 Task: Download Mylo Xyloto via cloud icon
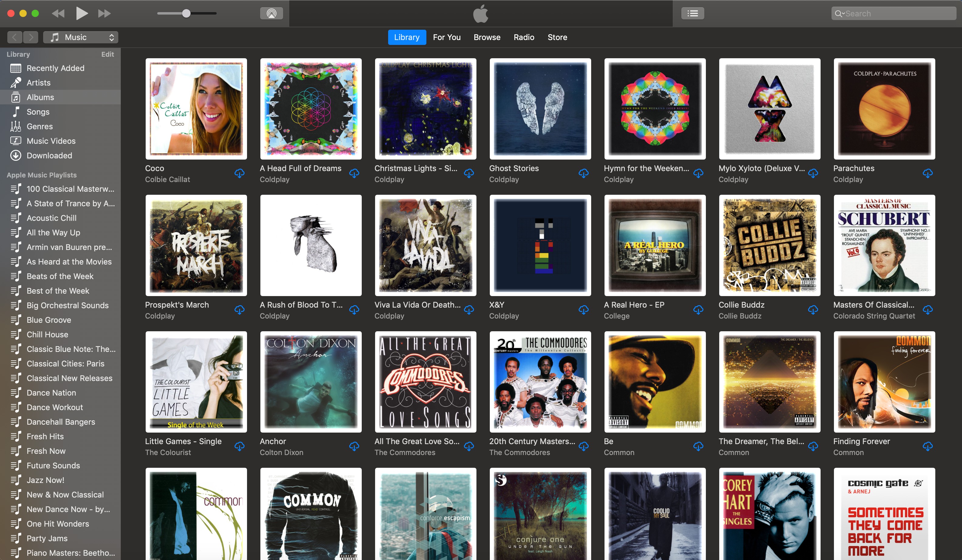pyautogui.click(x=813, y=173)
